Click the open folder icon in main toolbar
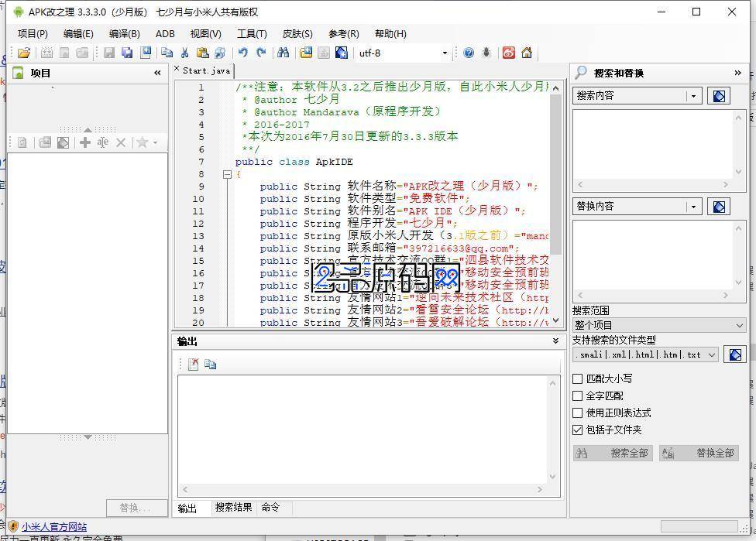Viewport: 756px width, 541px height. 23,53
